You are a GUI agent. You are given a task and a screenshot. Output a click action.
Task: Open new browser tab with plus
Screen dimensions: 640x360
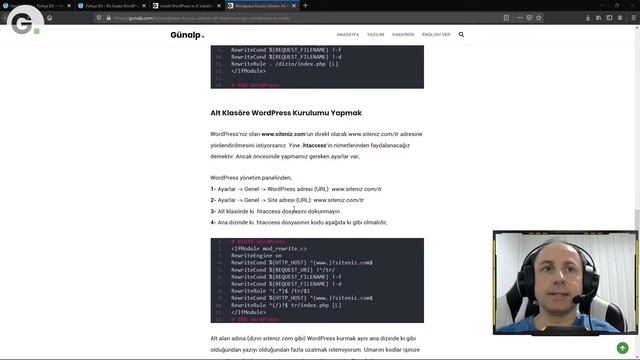tap(305, 6)
